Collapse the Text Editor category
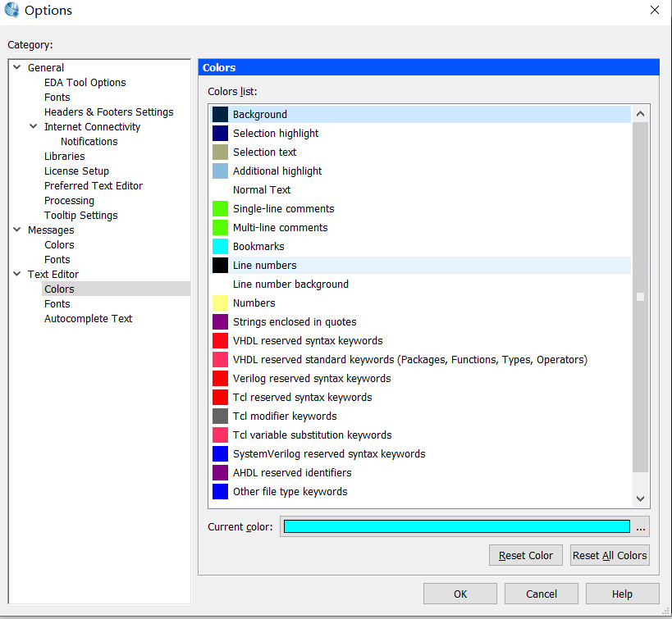 (x=16, y=274)
